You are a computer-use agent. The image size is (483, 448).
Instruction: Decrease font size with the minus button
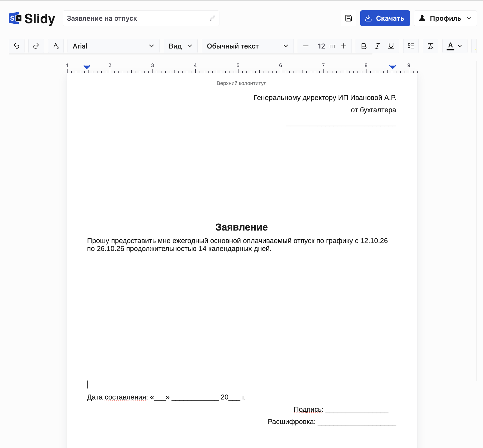coord(306,46)
